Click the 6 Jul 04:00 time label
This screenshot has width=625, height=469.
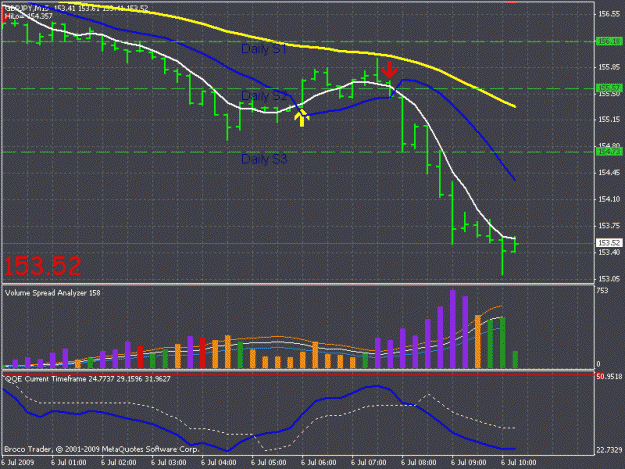218,463
